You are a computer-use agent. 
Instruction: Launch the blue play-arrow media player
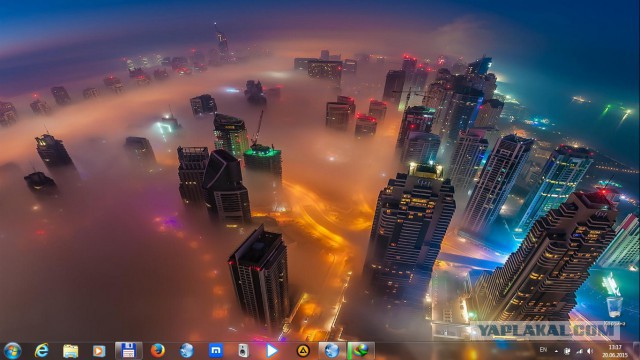coord(272,351)
